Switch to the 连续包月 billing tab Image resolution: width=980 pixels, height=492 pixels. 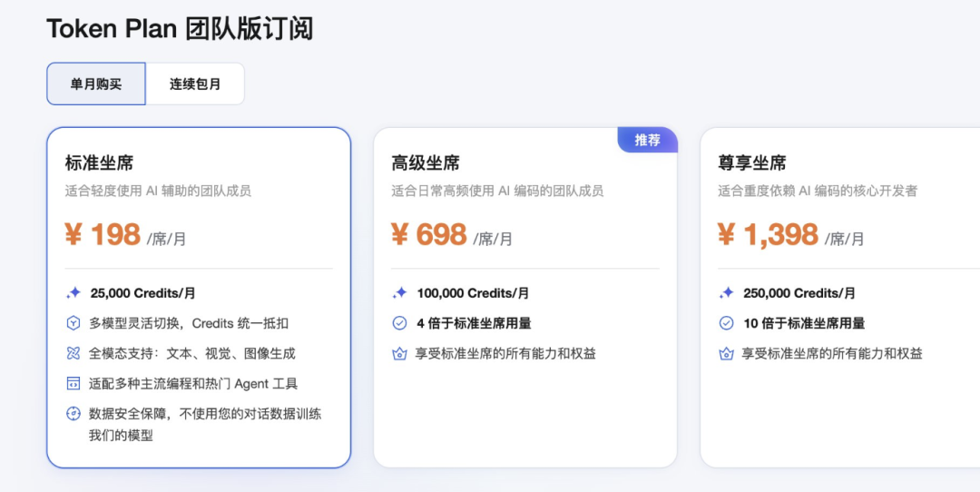[x=195, y=84]
